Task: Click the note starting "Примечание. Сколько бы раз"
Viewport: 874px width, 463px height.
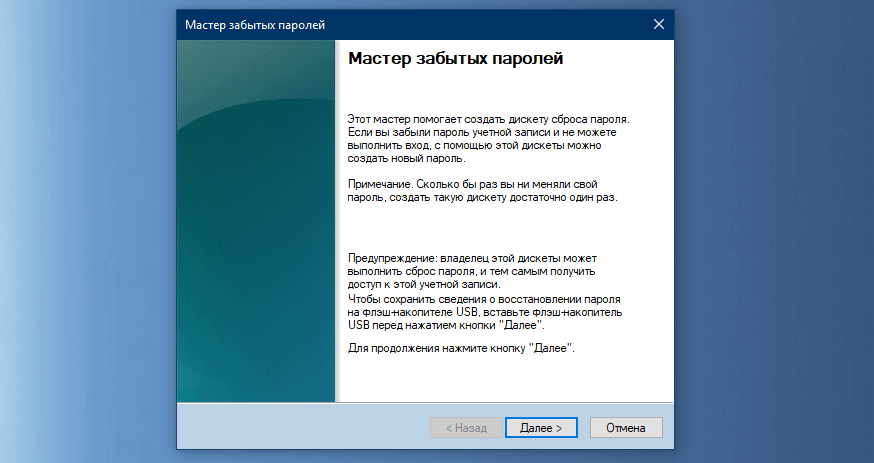Action: click(482, 191)
